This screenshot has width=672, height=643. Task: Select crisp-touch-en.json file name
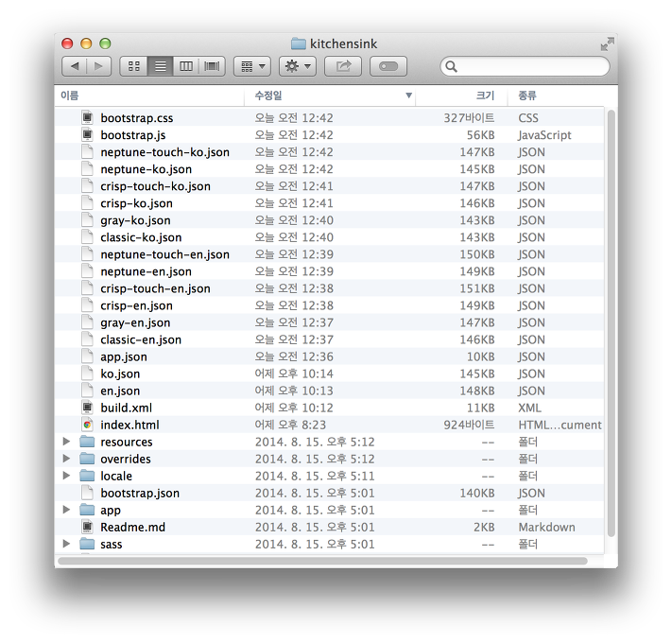click(155, 289)
